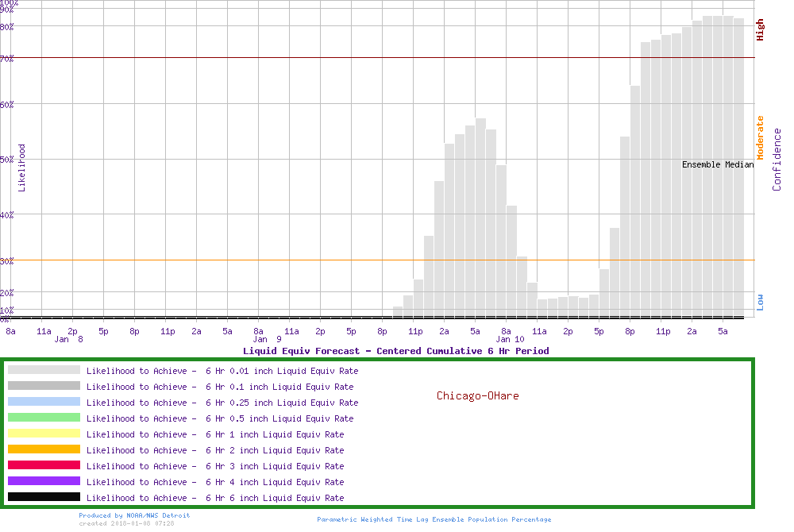Image resolution: width=794 pixels, height=532 pixels.
Task: Click the light gray 0.01 inch legend swatch
Action: [44, 370]
